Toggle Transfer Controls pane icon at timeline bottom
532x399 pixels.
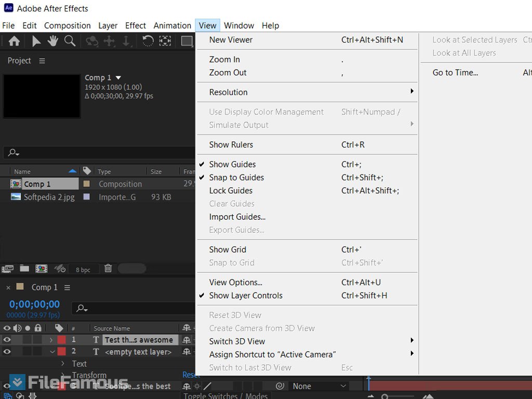pyautogui.click(x=20, y=395)
